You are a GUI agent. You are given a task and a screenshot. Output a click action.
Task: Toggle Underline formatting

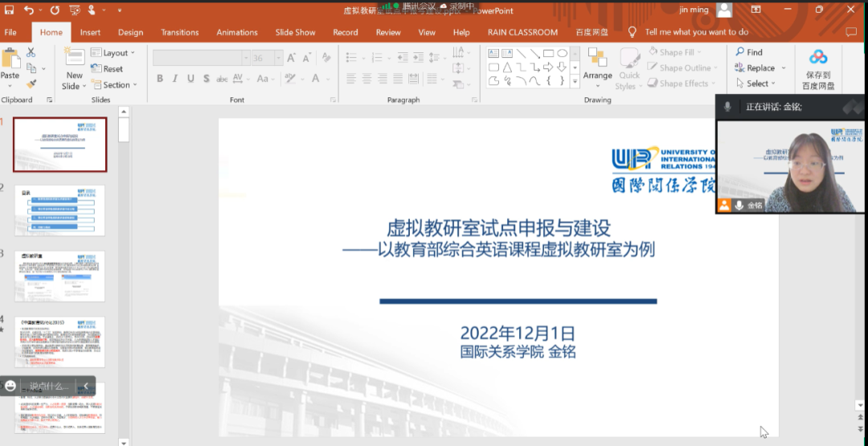tap(190, 79)
